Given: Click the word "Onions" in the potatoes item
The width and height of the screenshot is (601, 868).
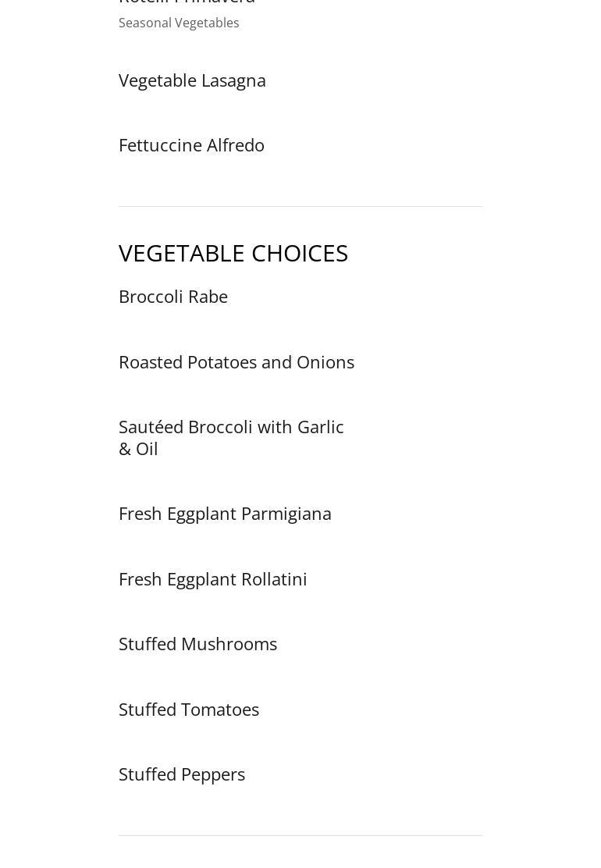Looking at the screenshot, I should (x=325, y=362).
